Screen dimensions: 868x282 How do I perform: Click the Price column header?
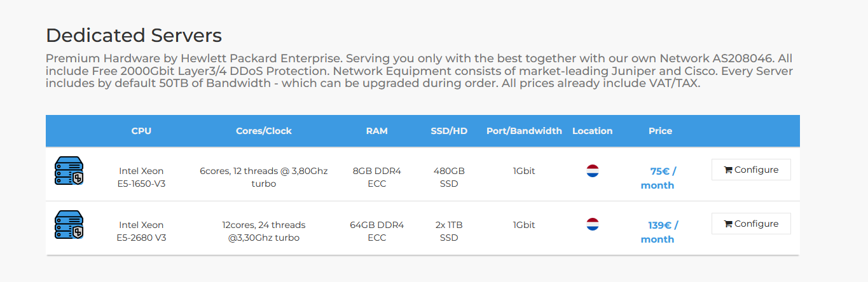(x=660, y=131)
